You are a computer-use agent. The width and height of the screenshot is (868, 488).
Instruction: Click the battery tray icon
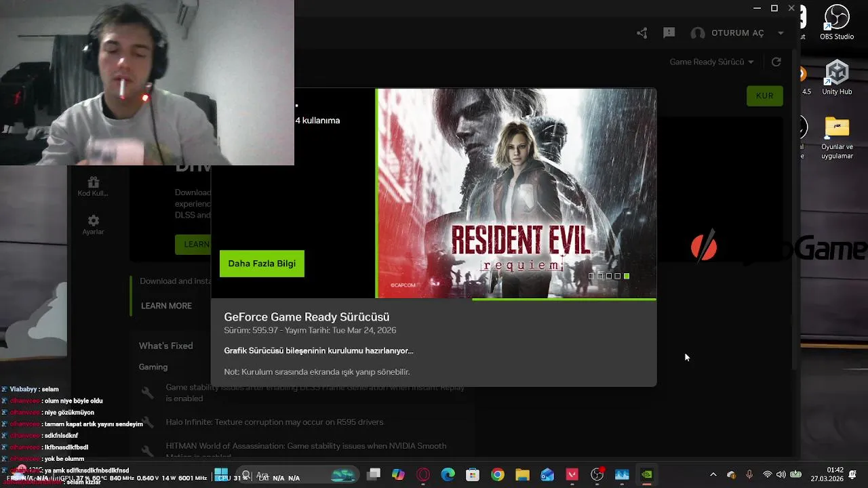click(795, 475)
